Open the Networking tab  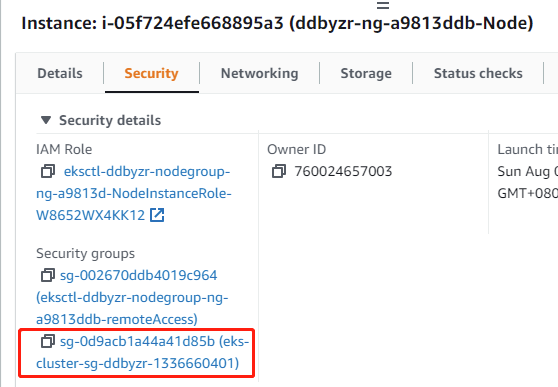coord(259,73)
